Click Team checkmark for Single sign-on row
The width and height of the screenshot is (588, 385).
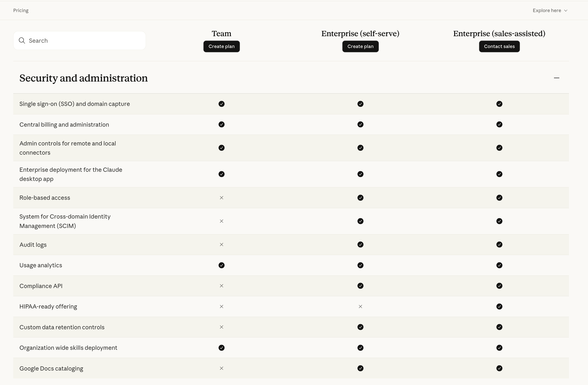(x=221, y=104)
